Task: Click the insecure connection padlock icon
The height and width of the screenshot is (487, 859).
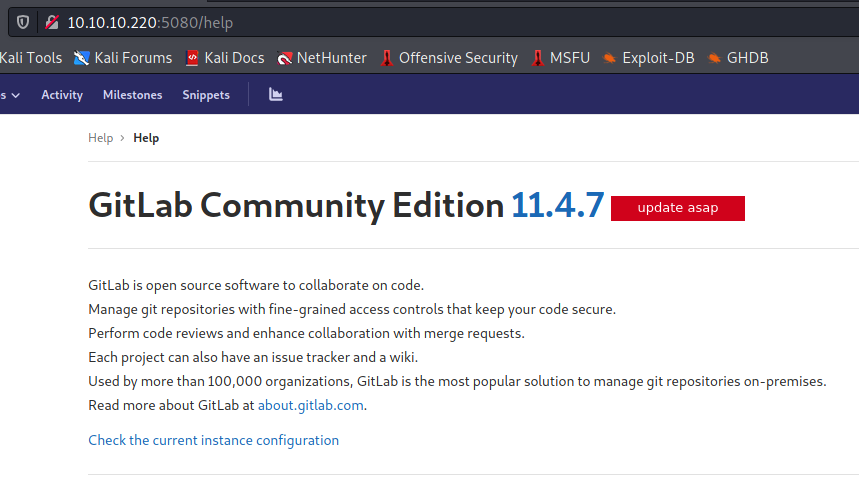Action: 52,22
